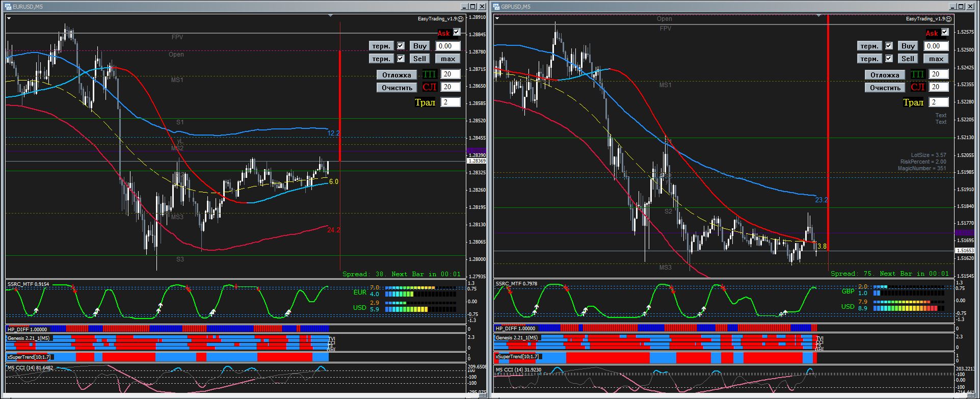Click the терм. button in GBPUSD Buy row
This screenshot has height=399, width=980.
point(869,46)
